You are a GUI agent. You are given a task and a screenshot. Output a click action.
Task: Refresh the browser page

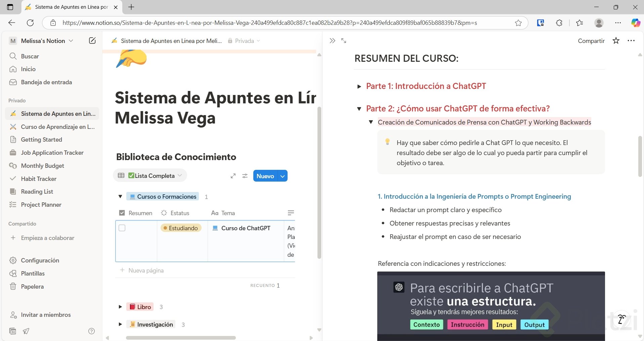pyautogui.click(x=30, y=23)
